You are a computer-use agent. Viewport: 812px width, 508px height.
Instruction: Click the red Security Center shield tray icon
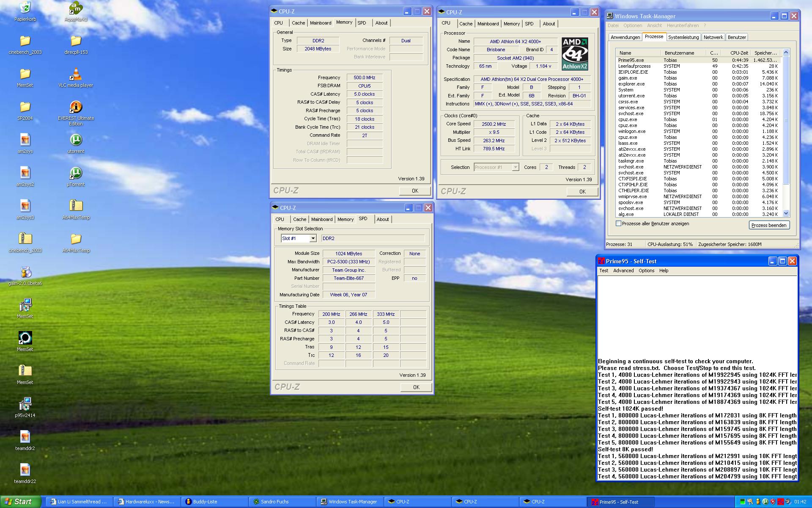[x=773, y=502]
